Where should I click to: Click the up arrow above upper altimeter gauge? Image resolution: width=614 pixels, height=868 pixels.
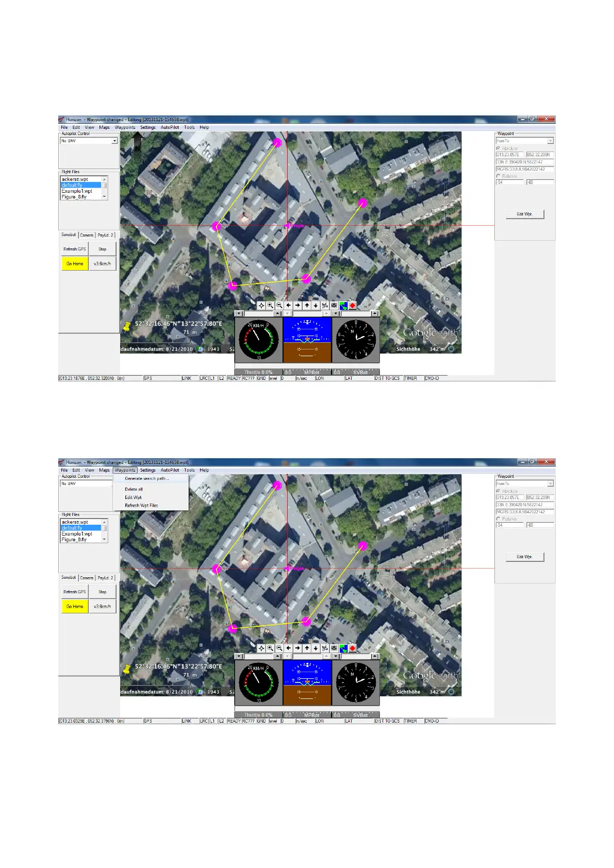coord(375,313)
